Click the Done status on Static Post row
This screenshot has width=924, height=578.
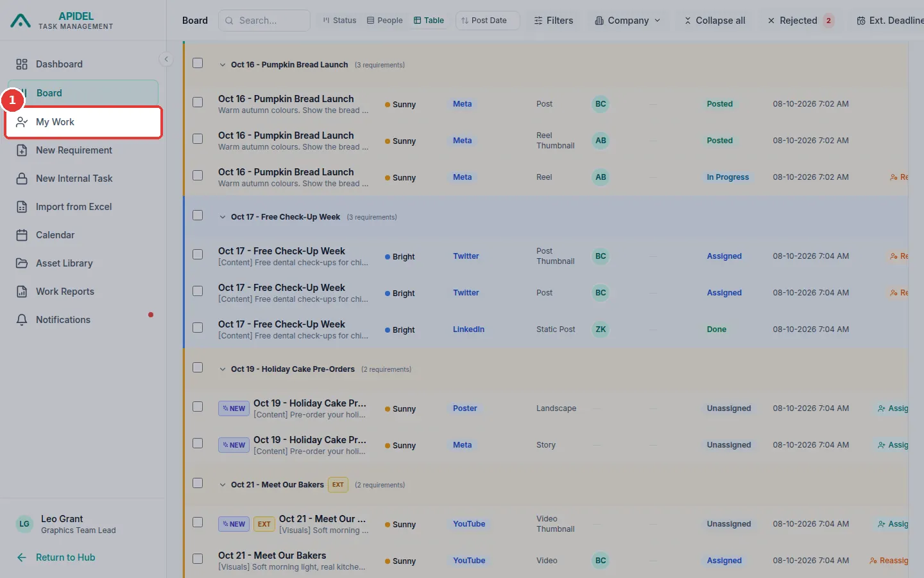(x=717, y=329)
